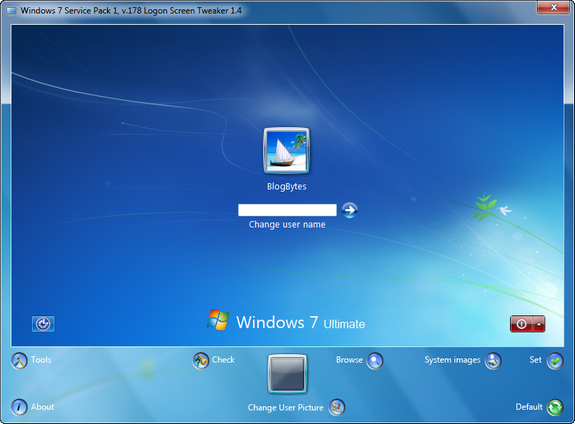Click the Change User Picture icon
Viewport: 575px width, 424px height.
point(337,407)
